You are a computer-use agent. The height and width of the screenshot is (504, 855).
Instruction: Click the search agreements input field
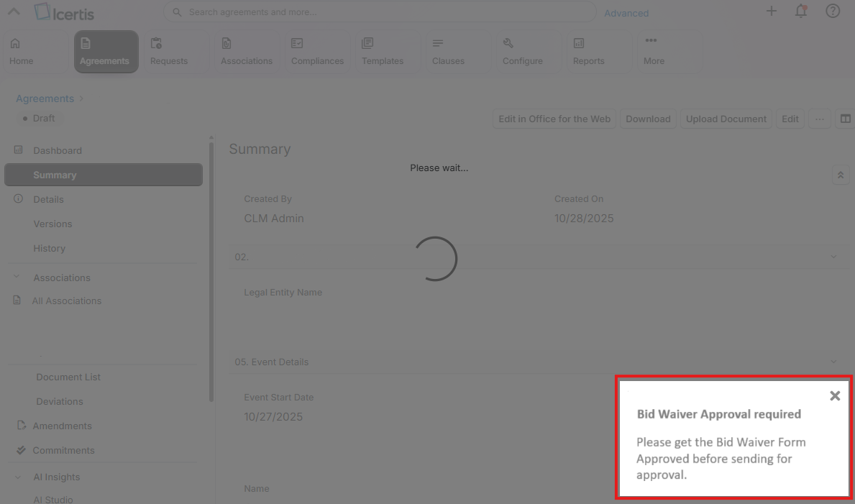tap(381, 12)
